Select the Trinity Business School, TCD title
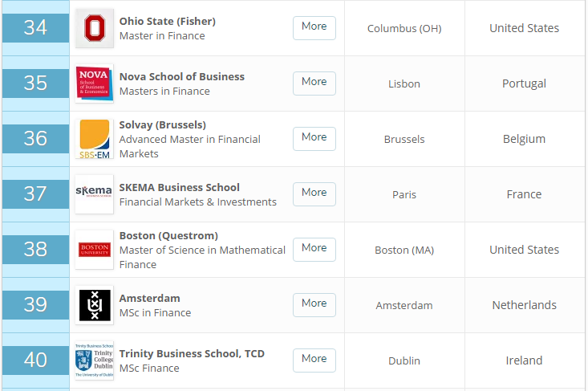The height and width of the screenshot is (391, 588). (192, 353)
